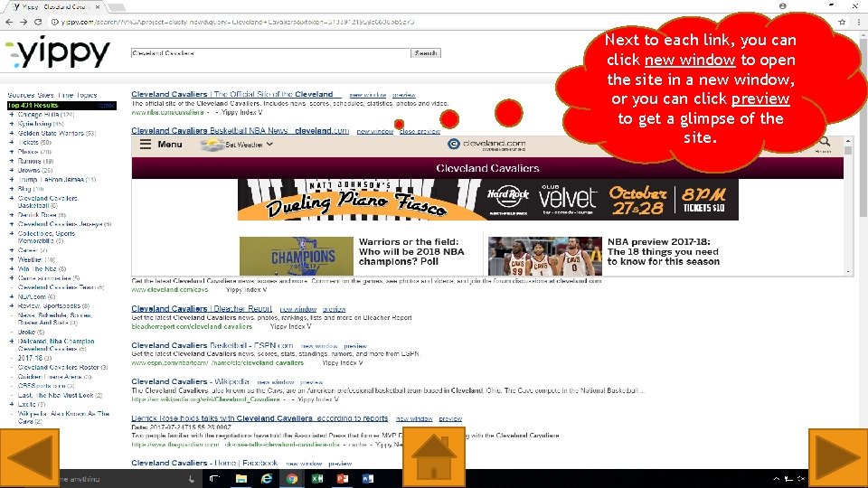
Task: Expand the Derrick Rose cluster
Action: click(12, 215)
